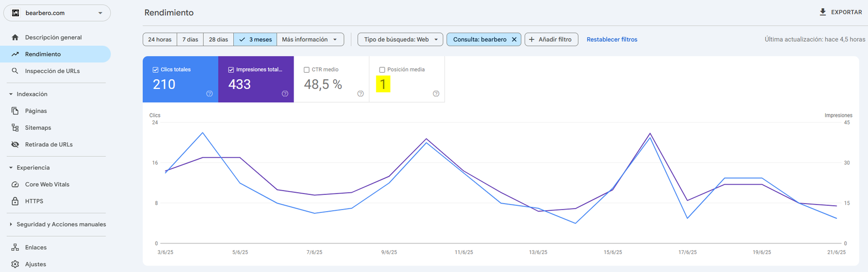Open Inspección de URLs in sidebar

[55, 71]
